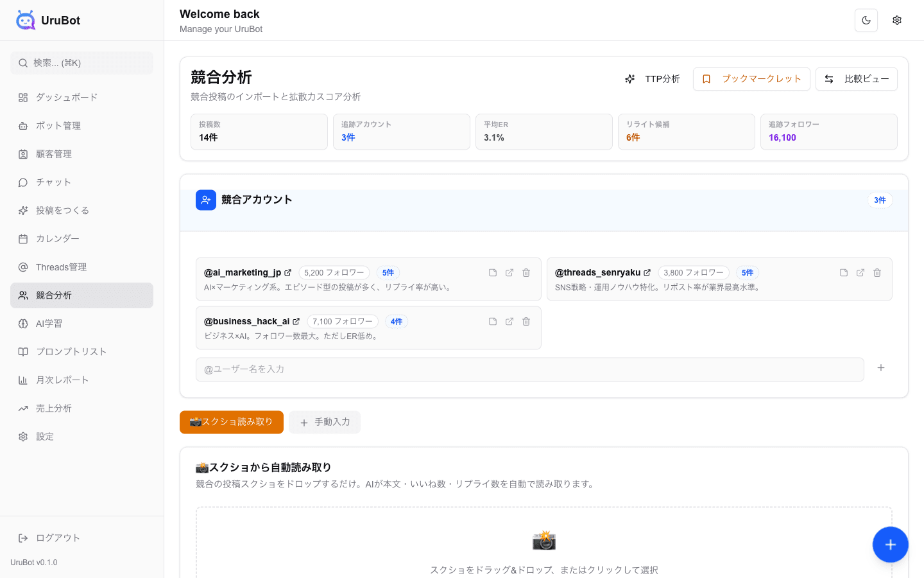Open カレンダー in sidebar
The image size is (924, 578).
coord(81,239)
